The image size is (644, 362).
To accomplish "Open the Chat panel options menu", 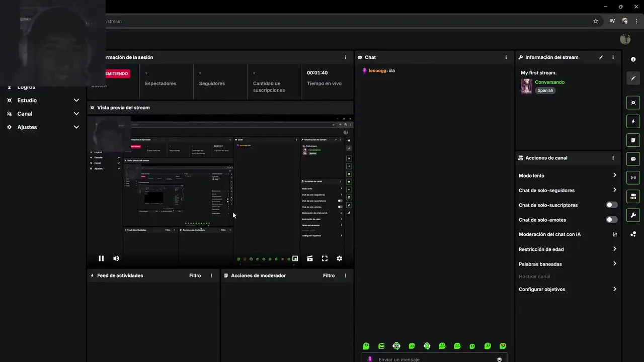I will pos(506,57).
